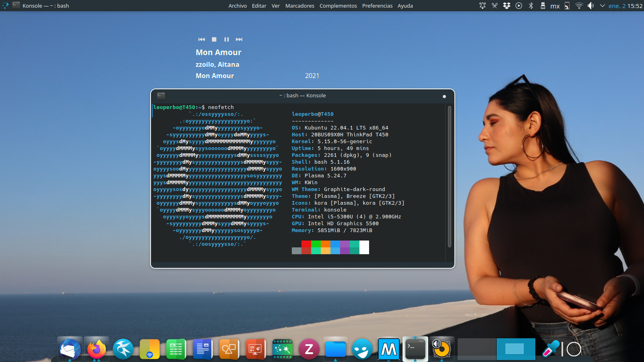Open the Archivo menu
Image resolution: width=644 pixels, height=362 pixels.
click(237, 6)
